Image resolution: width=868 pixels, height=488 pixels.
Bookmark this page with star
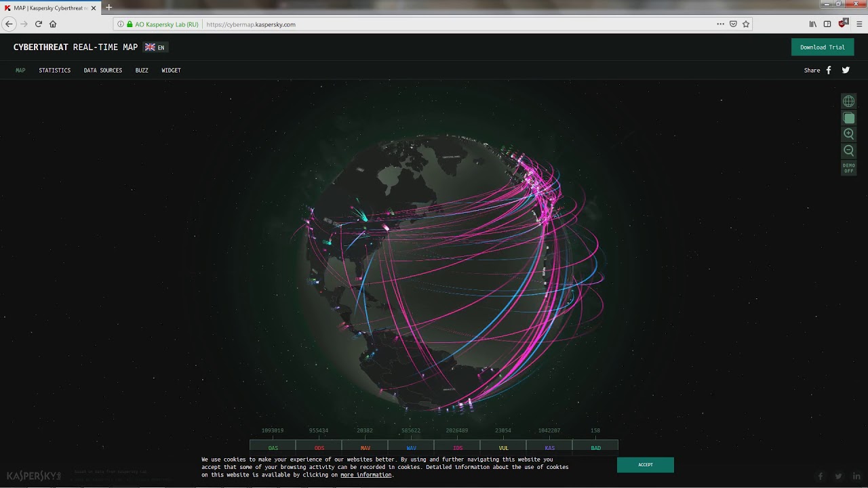click(746, 24)
